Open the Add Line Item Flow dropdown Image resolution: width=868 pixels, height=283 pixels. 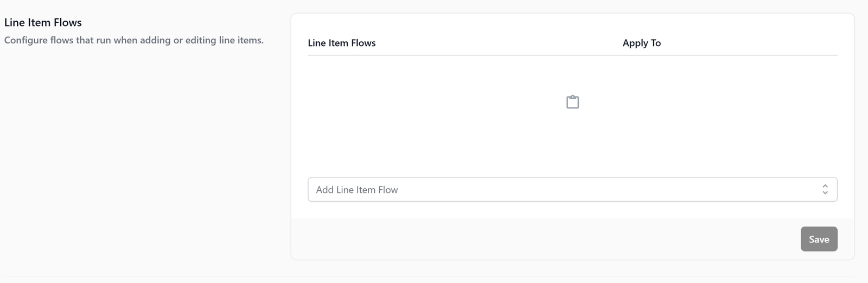(x=572, y=189)
